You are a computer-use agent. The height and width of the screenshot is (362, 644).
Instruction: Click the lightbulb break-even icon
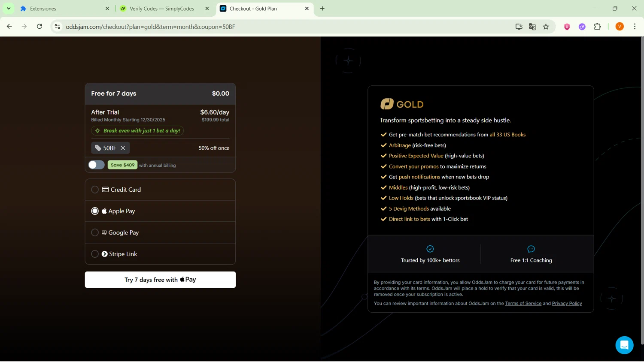pyautogui.click(x=97, y=131)
